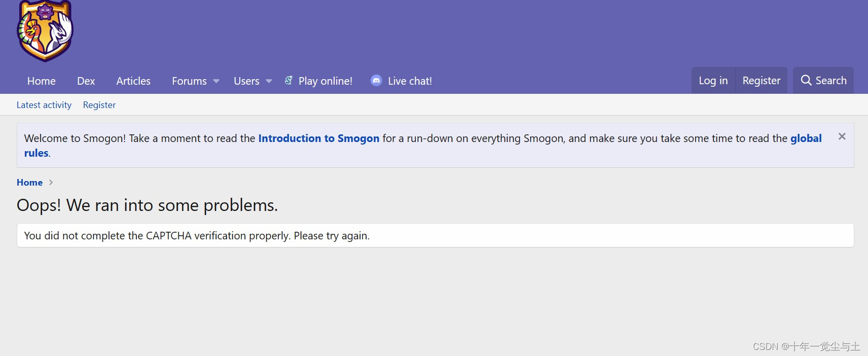Dismiss the welcome notice banner
Screen dimensions: 868x356
(x=842, y=136)
